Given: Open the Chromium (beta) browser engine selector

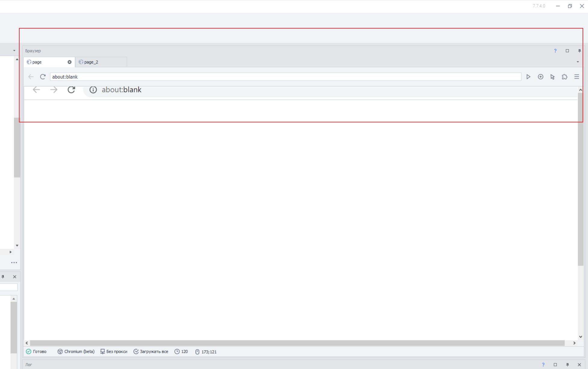Looking at the screenshot, I should pos(76,352).
